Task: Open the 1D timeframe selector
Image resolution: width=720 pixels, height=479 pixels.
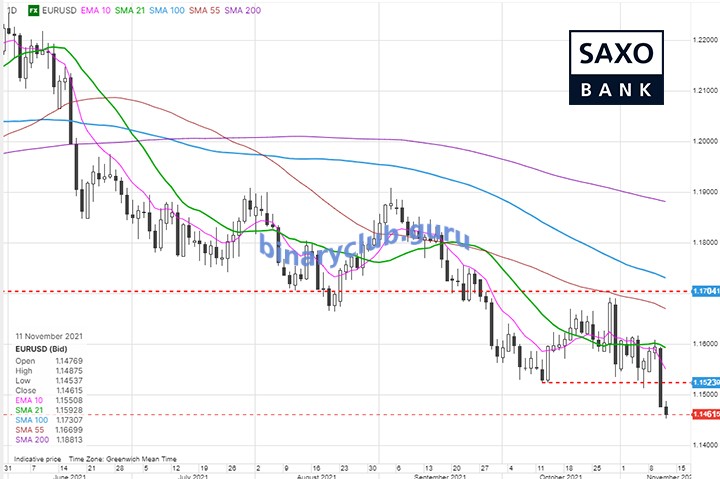Action: (11, 9)
